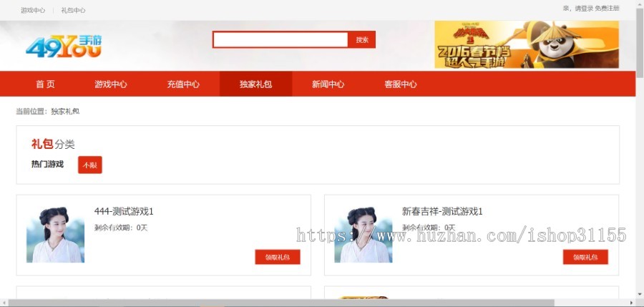Screen dimensions: 644x307
Task: Click the horizontal scrollbar thumb at bottom
Action: pyautogui.click(x=281, y=303)
